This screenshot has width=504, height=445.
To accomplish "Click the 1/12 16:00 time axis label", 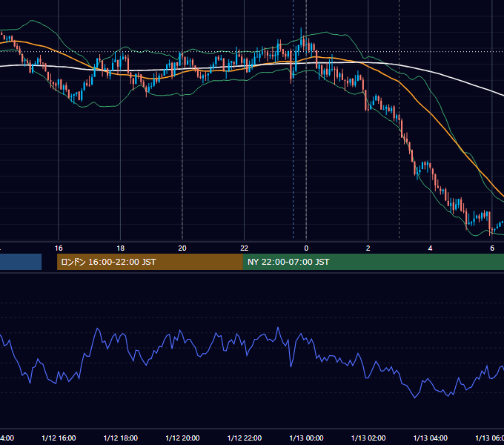I will tap(59, 438).
